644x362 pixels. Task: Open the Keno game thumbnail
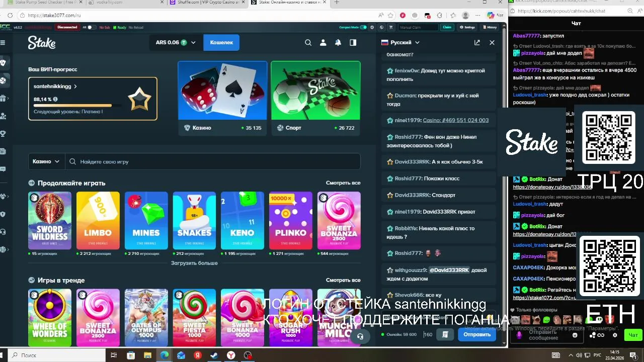243,220
